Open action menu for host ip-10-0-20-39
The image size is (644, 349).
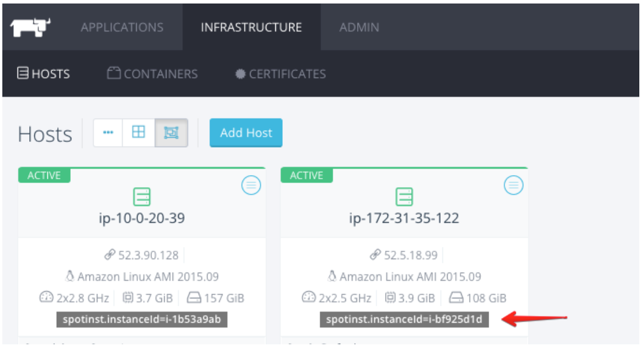251,186
